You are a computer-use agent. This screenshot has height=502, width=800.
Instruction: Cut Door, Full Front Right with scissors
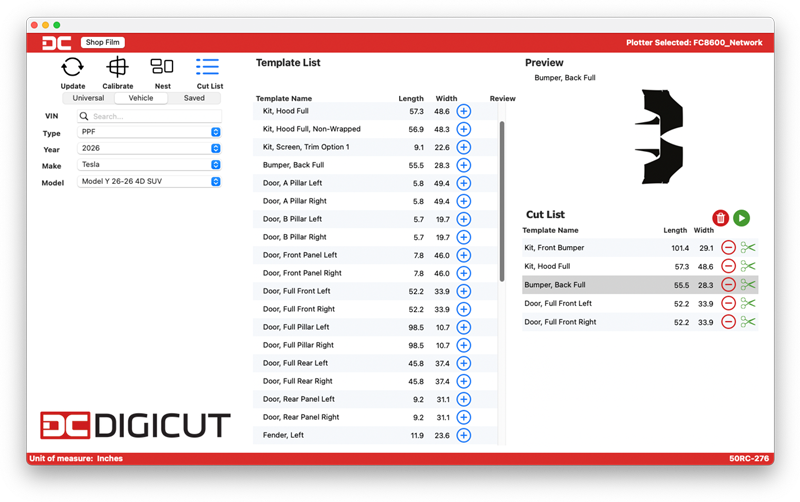[x=748, y=322]
